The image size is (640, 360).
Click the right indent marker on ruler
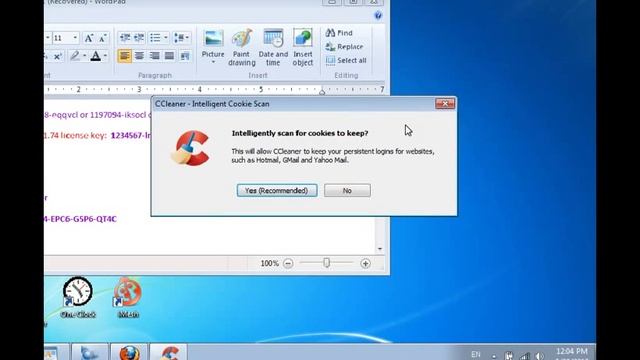point(322,92)
